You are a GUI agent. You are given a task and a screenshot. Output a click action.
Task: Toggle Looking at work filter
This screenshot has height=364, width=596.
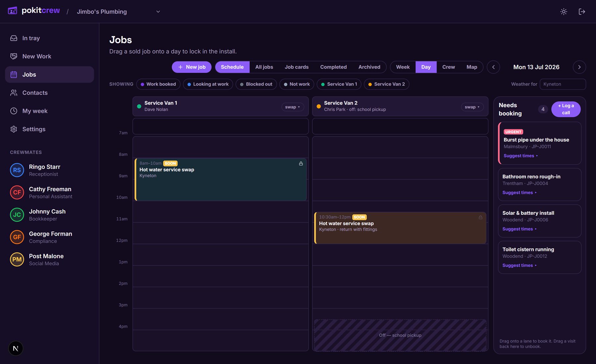[x=208, y=84]
